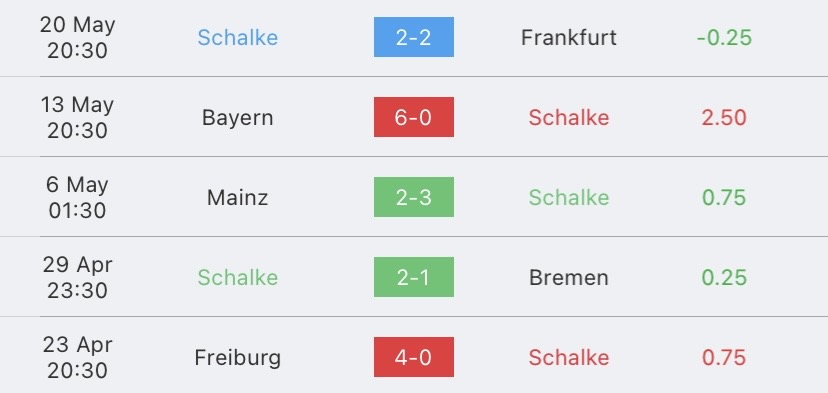Click the 20 May 20:30 match date
Image resolution: width=828 pixels, height=393 pixels.
point(78,38)
